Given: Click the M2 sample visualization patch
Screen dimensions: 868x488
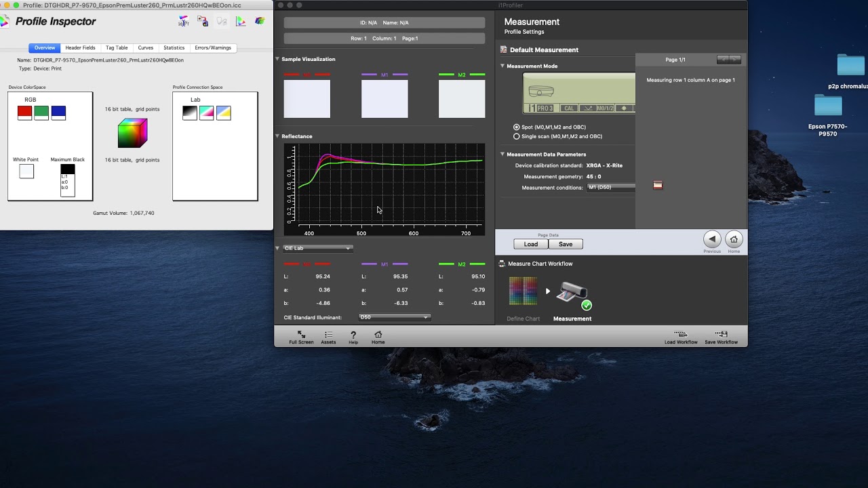Looking at the screenshot, I should pyautogui.click(x=462, y=99).
